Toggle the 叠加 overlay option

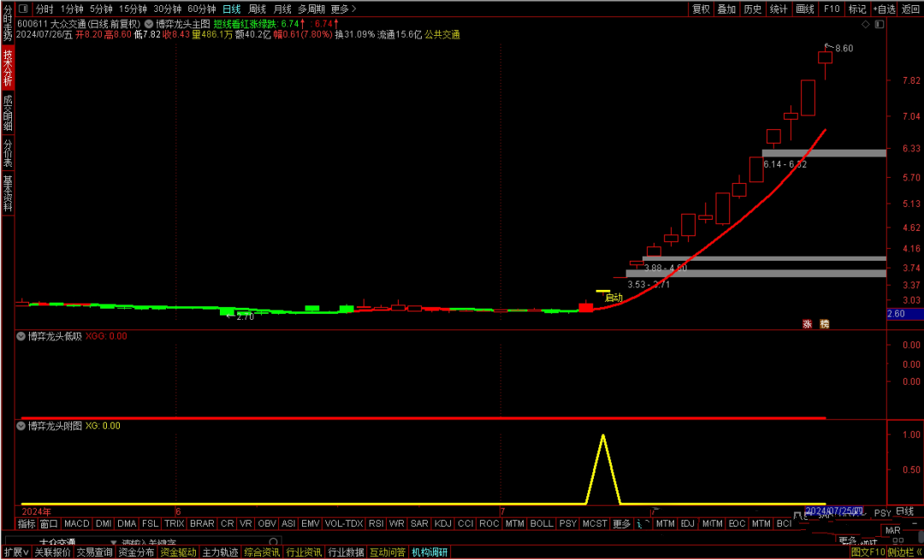coord(726,9)
